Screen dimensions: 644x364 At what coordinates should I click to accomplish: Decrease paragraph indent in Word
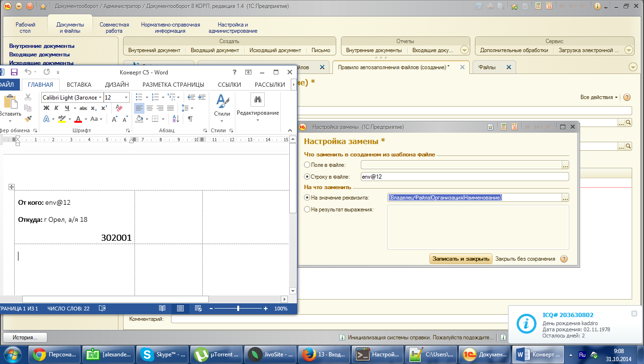coord(192,97)
